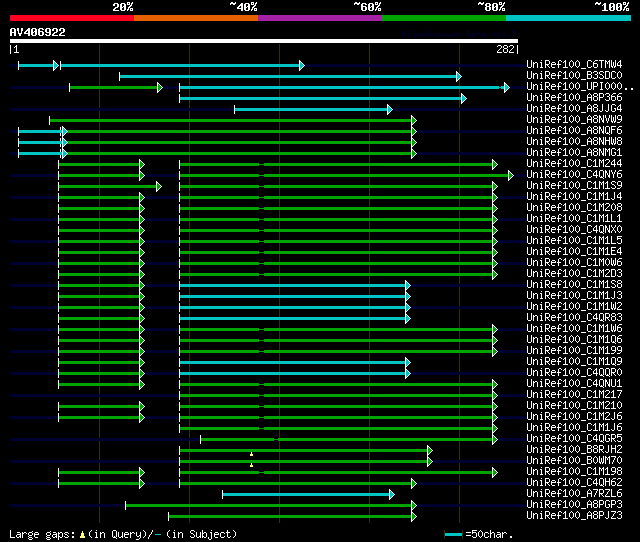Click the UniRef100_C1M1Q6 label

pos(574,340)
